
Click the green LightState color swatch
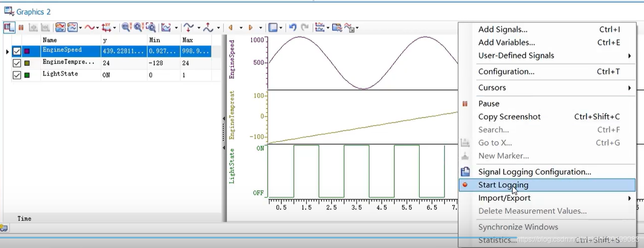pyautogui.click(x=27, y=75)
